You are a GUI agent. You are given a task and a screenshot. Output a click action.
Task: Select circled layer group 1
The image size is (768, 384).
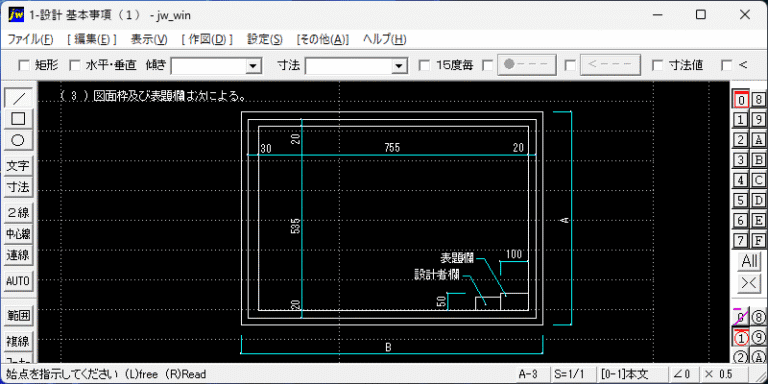[x=742, y=337]
